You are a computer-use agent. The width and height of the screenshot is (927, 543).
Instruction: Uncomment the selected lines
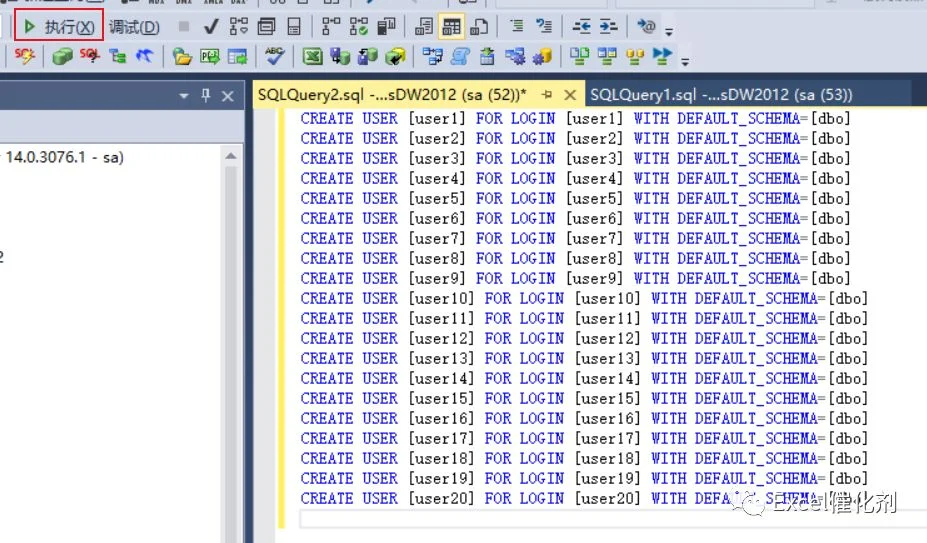pyautogui.click(x=543, y=27)
